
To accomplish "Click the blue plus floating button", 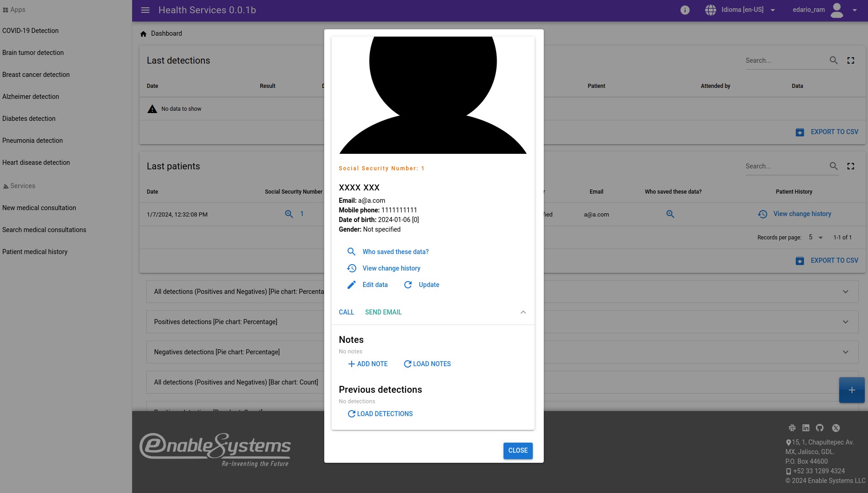I will tap(852, 390).
